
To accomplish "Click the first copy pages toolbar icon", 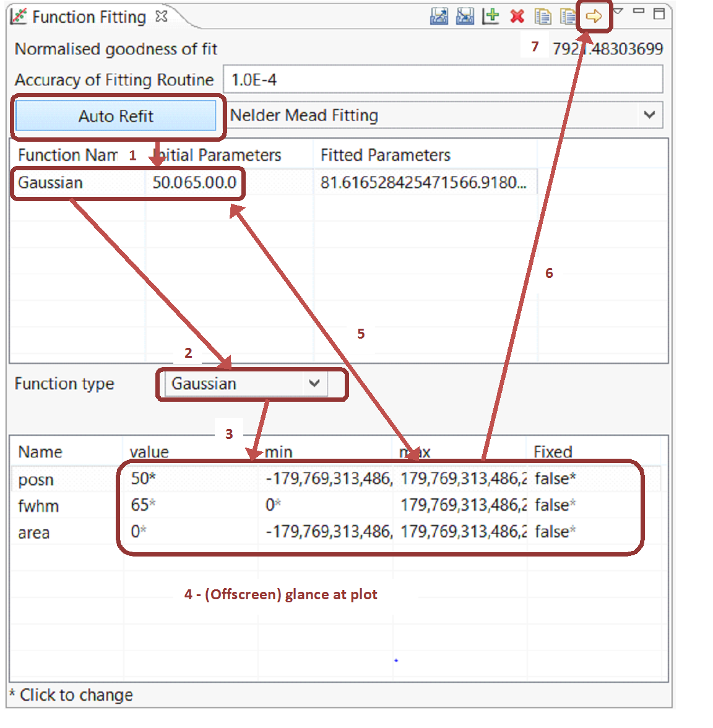I will [x=542, y=17].
